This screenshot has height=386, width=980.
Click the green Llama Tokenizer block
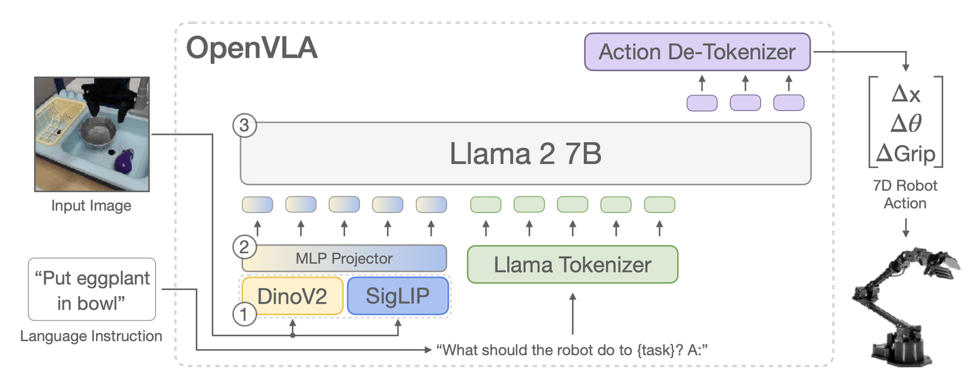coord(572,264)
